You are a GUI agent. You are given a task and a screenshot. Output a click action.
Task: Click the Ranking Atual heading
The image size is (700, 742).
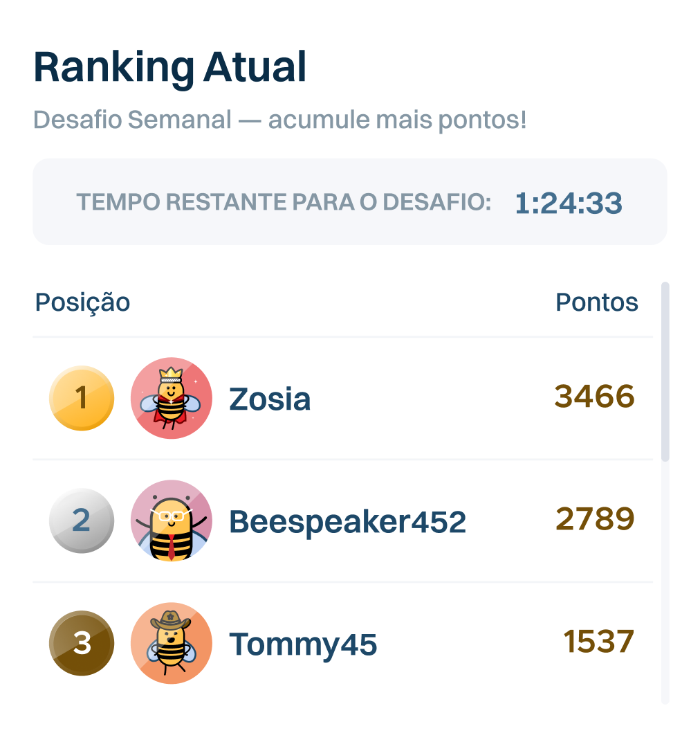(170, 68)
